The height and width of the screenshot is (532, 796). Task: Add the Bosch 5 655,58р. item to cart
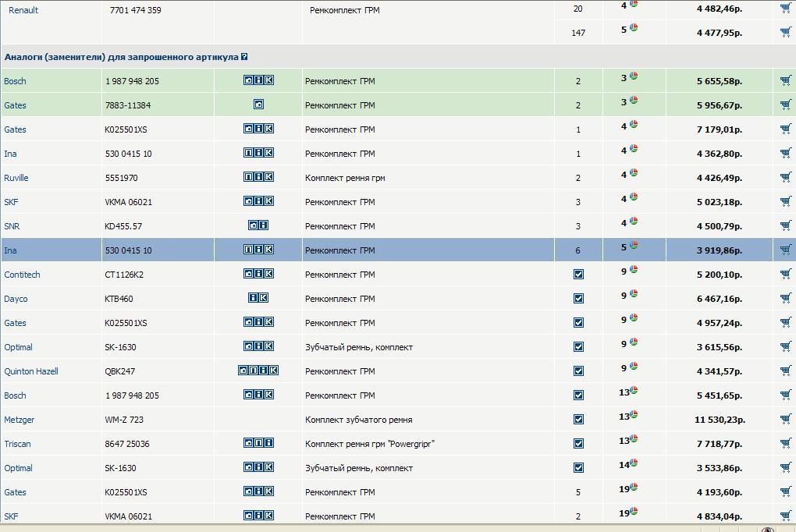[x=785, y=80]
